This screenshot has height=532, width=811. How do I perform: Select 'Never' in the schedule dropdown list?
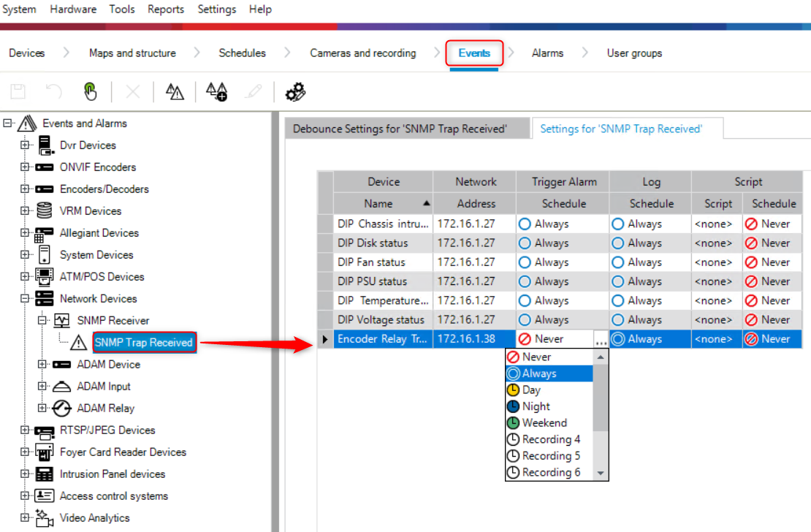point(536,357)
